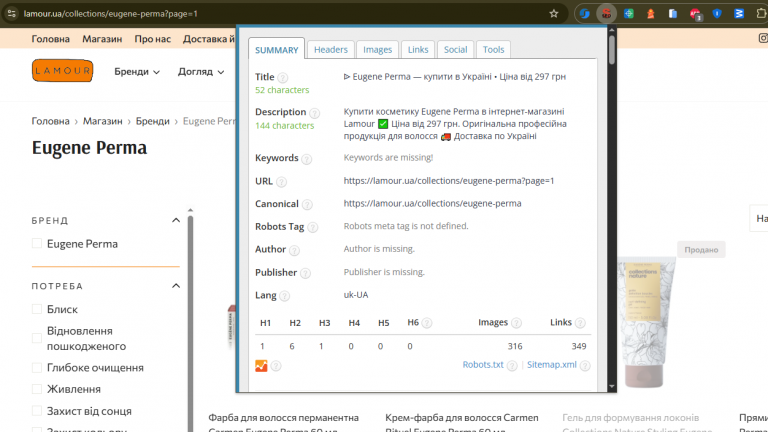Image resolution: width=768 pixels, height=432 pixels.
Task: Switch to the Tools tab
Action: 493,49
